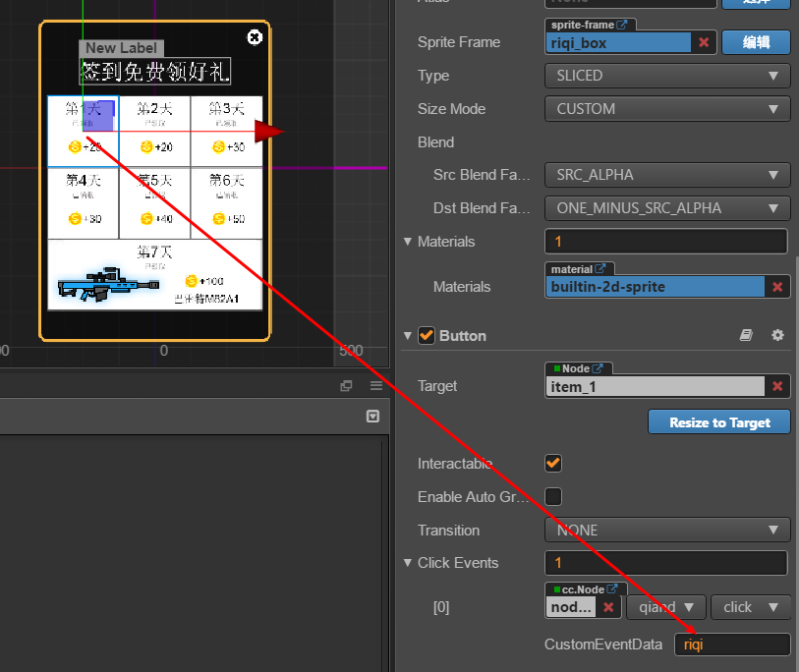Viewport: 799px width, 672px height.
Task: Click the blue rifle image in day 7
Action: (x=108, y=284)
